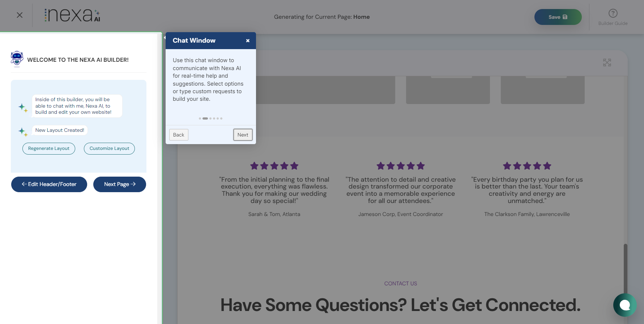Click the Nexa AI logo
The height and width of the screenshot is (324, 644).
(x=72, y=15)
